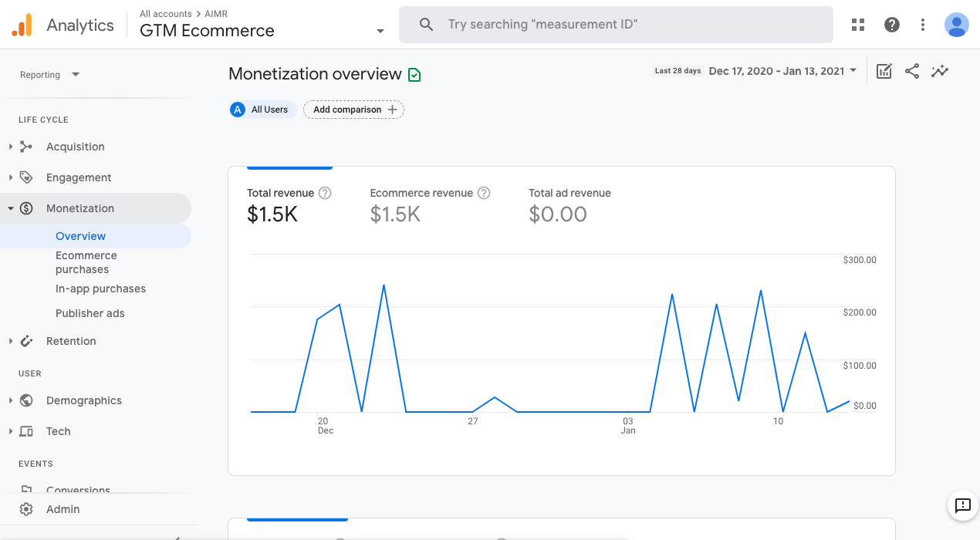
Task: Click the Tech menu label
Action: coord(59,431)
